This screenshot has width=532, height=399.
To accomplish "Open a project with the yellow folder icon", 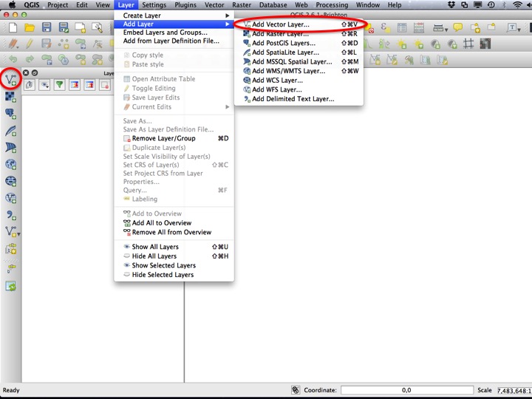I will click(x=30, y=27).
